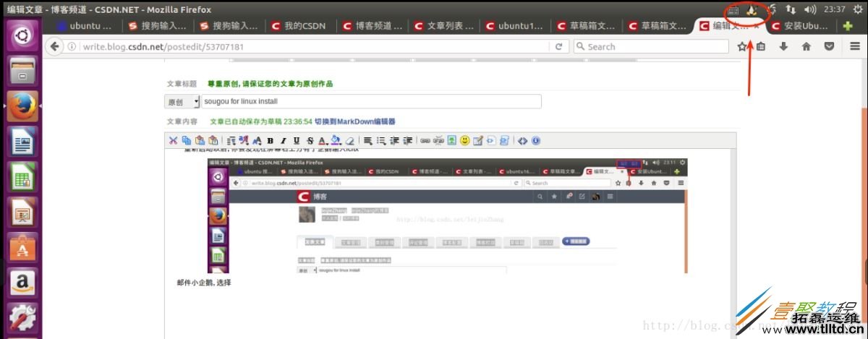Click the reload button in the URL bar
The image size is (868, 339).
pyautogui.click(x=558, y=46)
